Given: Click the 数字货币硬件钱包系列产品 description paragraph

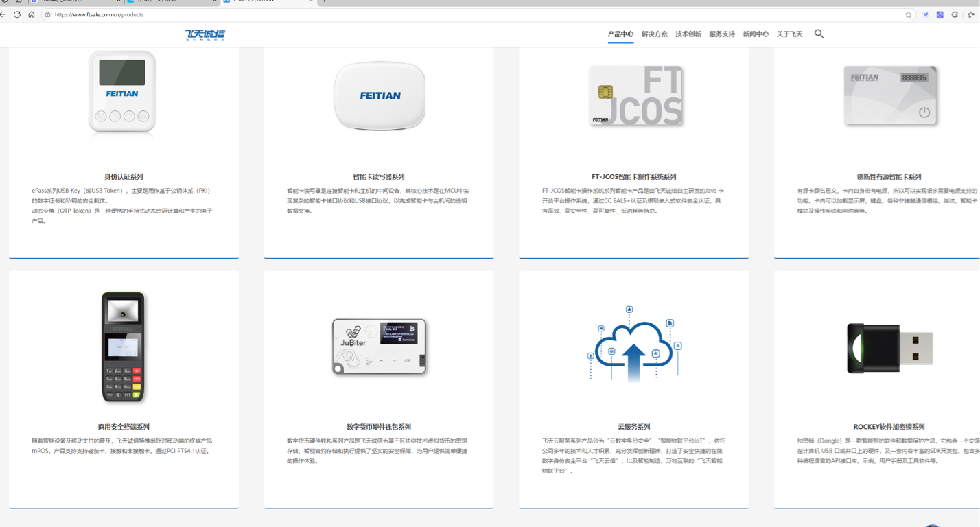Looking at the screenshot, I should coord(377,451).
